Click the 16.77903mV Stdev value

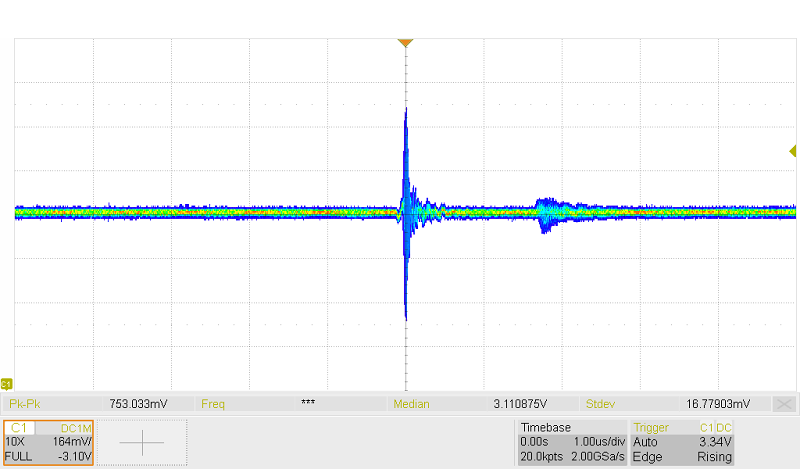tap(717, 404)
